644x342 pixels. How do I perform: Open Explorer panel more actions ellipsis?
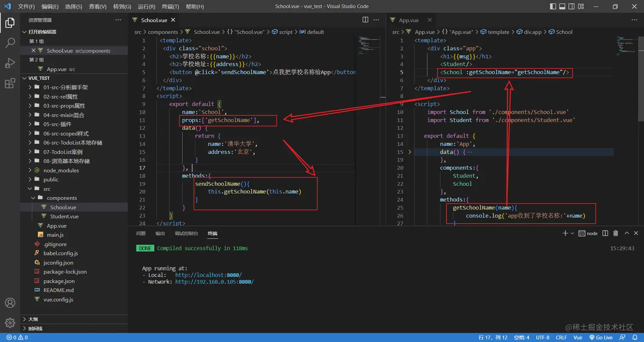coord(118,20)
